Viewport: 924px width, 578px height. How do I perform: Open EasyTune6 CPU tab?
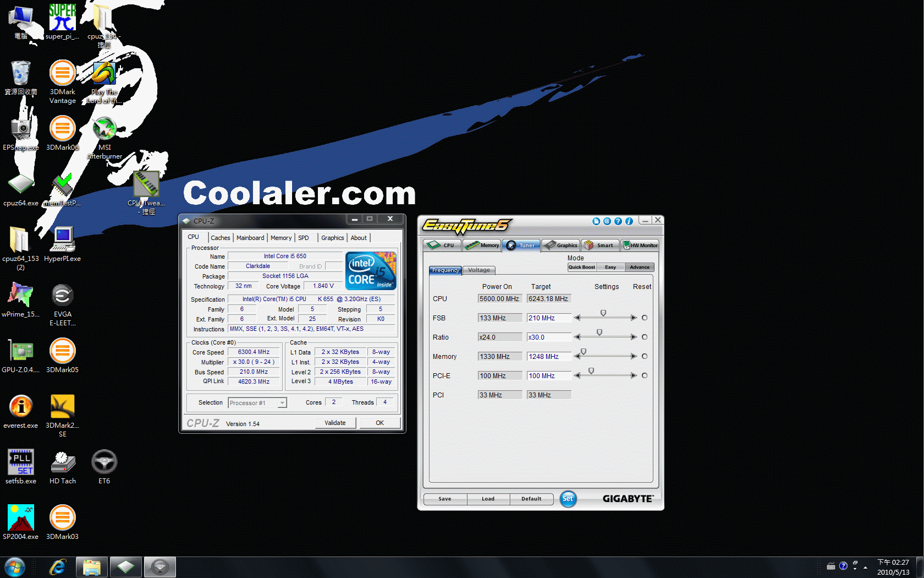(x=442, y=246)
